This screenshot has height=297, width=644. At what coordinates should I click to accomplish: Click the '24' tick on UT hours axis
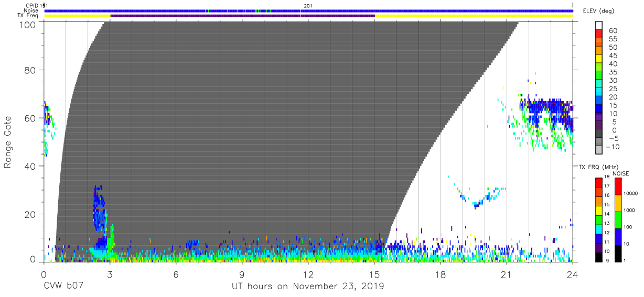[x=573, y=274]
